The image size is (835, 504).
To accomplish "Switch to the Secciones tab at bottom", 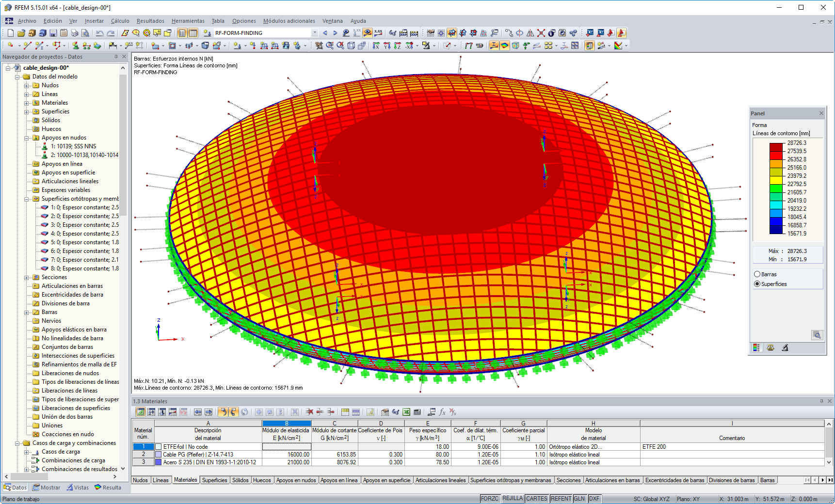I will (568, 480).
